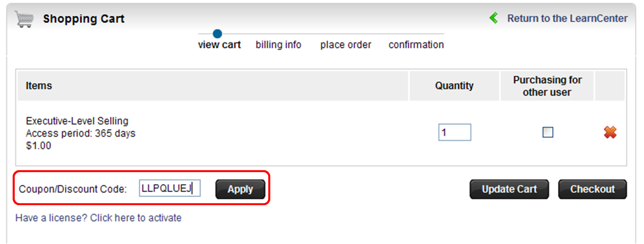Click the green return arrow icon

[x=493, y=18]
